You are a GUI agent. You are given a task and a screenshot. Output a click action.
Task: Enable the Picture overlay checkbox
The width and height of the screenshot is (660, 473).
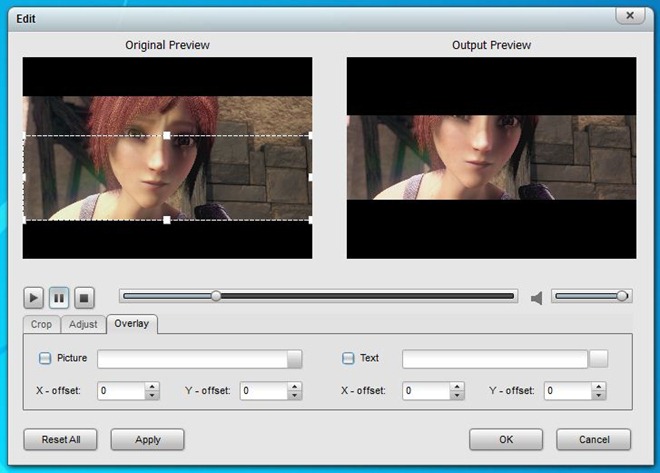(x=45, y=358)
